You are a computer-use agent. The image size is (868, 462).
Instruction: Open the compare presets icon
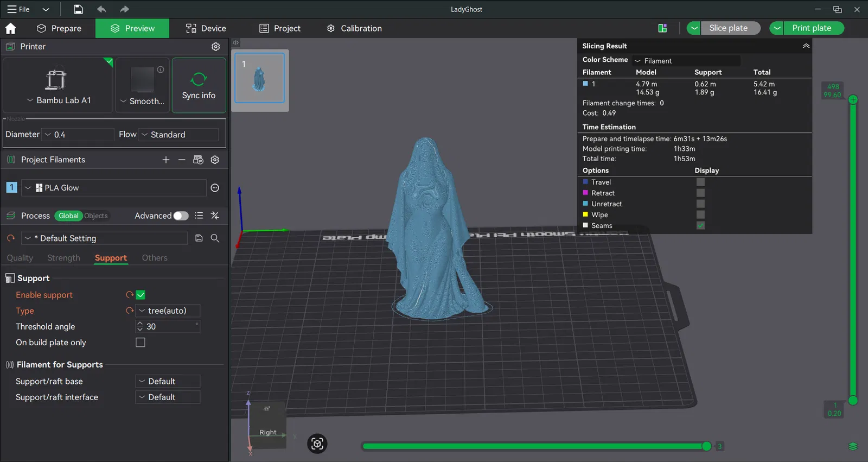click(x=215, y=216)
